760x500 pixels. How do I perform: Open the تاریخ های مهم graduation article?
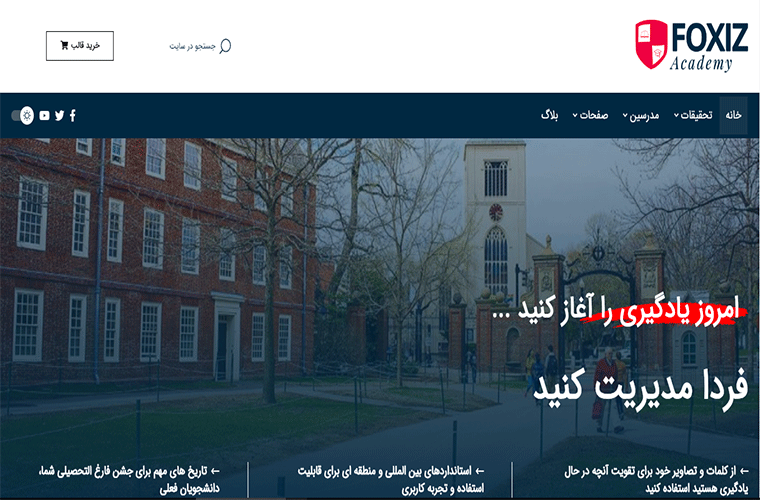tap(130, 479)
